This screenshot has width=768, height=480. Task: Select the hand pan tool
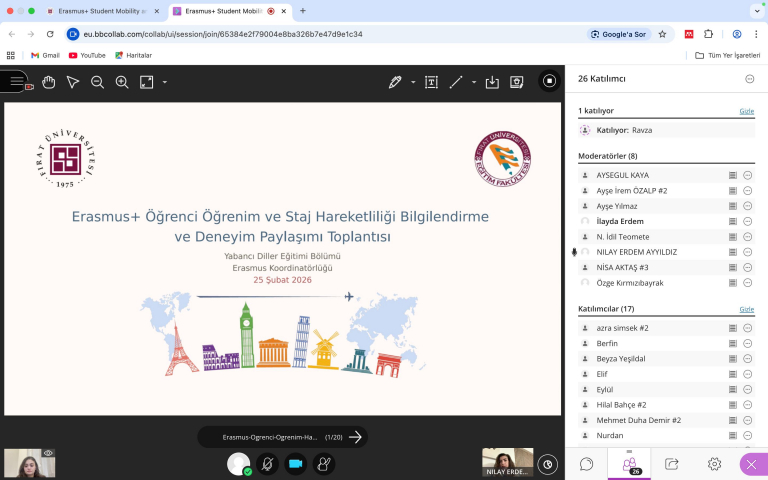(x=48, y=82)
